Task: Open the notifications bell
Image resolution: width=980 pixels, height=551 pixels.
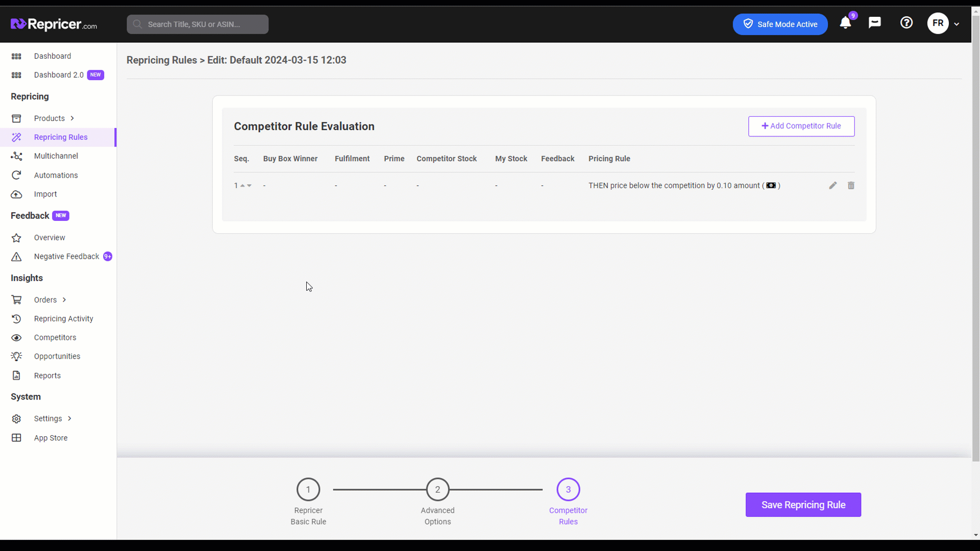Action: click(845, 23)
